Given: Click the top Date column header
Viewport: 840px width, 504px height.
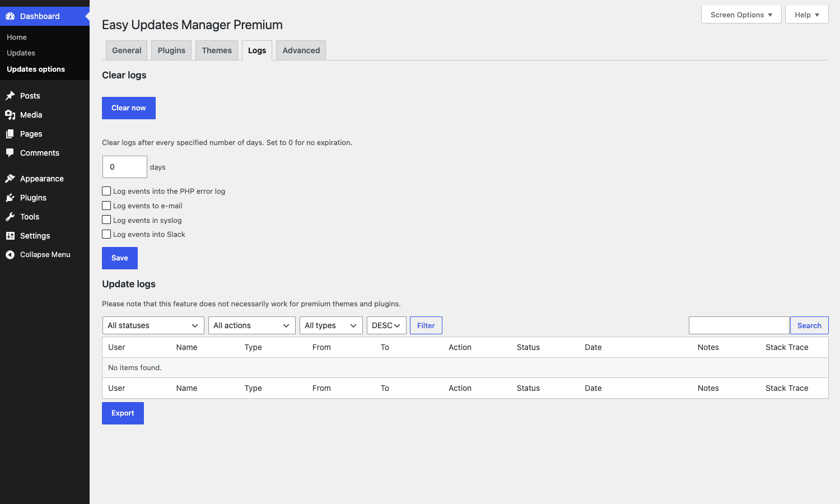Looking at the screenshot, I should 593,347.
